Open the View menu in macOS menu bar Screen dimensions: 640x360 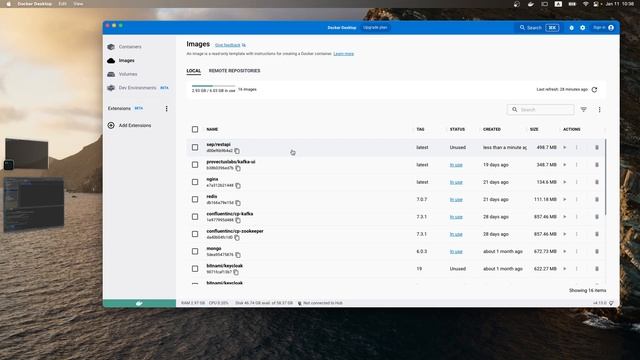78,4
